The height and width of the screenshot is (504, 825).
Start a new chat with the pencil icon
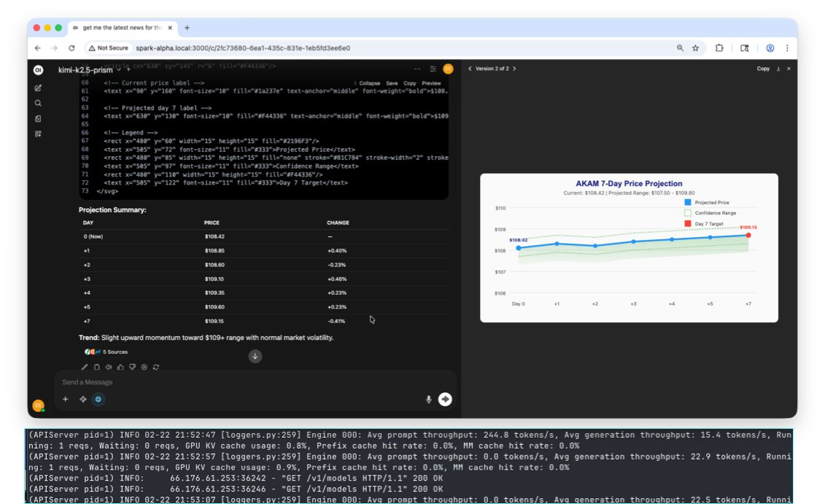tap(38, 88)
